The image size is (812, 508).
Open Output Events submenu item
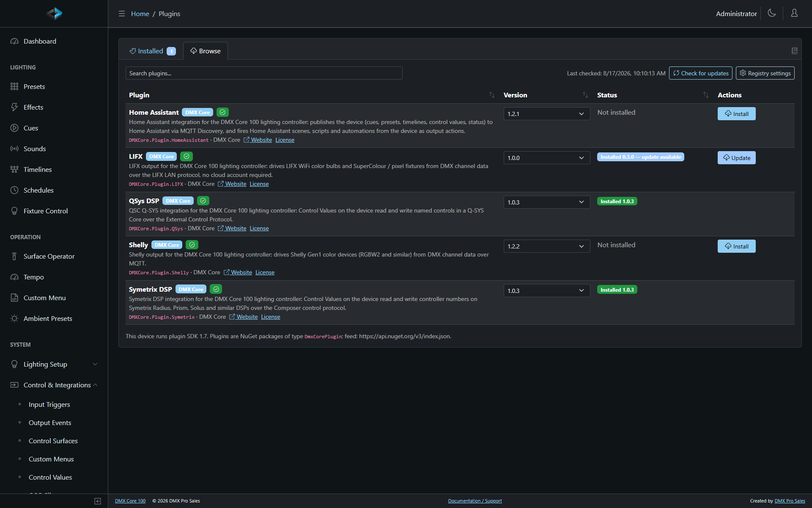50,422
